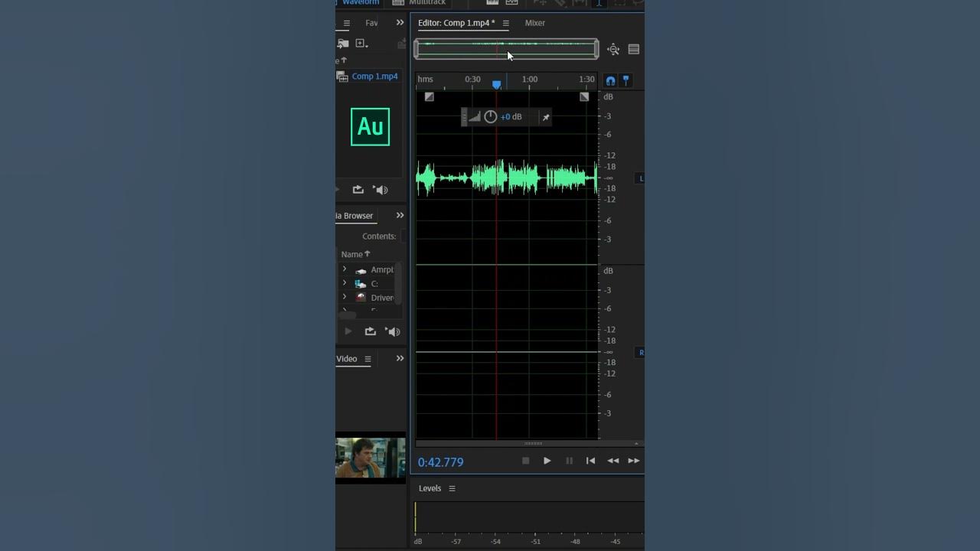Click the zoom navigator magnifier icon
This screenshot has width=980, height=551.
(613, 50)
